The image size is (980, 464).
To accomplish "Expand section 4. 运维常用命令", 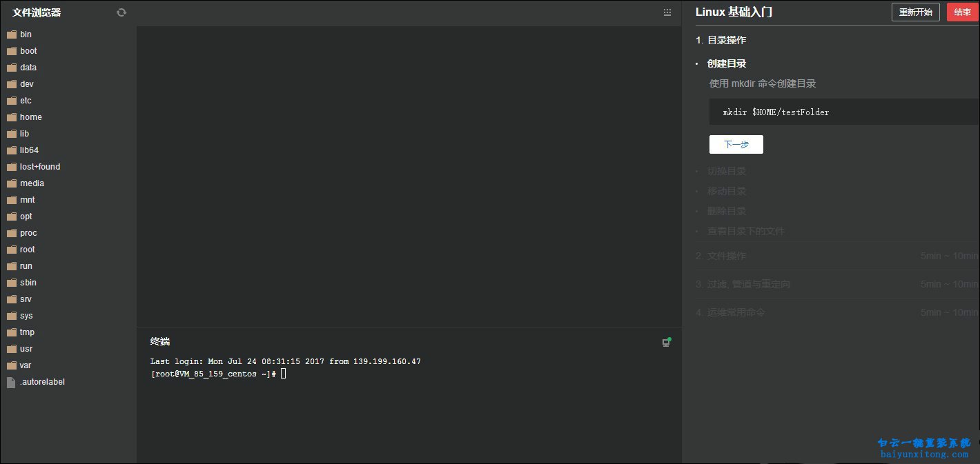I will [731, 312].
